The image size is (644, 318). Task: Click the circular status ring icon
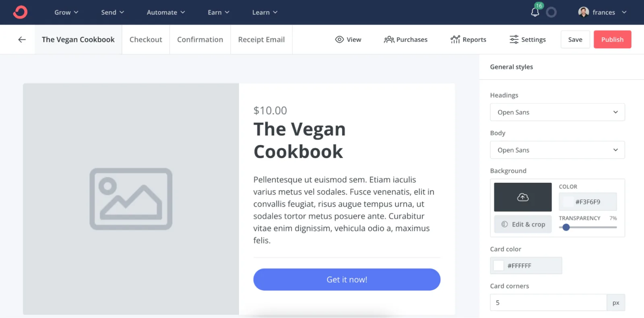pyautogui.click(x=551, y=12)
